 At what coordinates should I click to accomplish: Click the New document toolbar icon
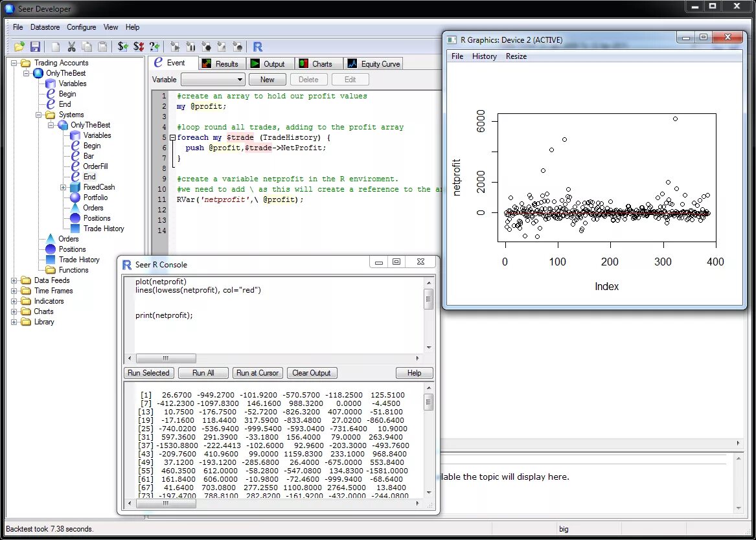56,46
